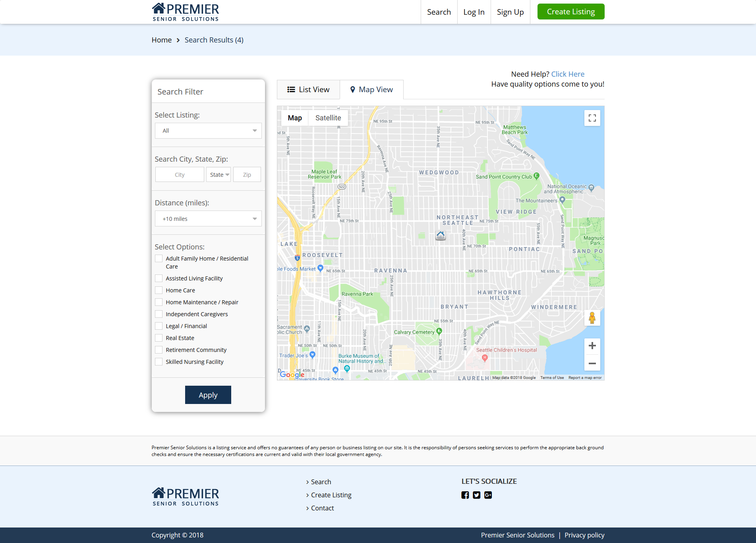Image resolution: width=756 pixels, height=543 pixels.
Task: Click the Google logo on the map
Action: point(292,375)
